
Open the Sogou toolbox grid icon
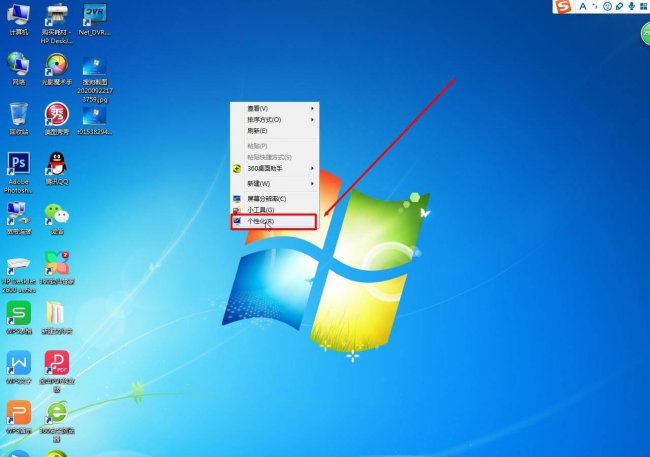(644, 6)
